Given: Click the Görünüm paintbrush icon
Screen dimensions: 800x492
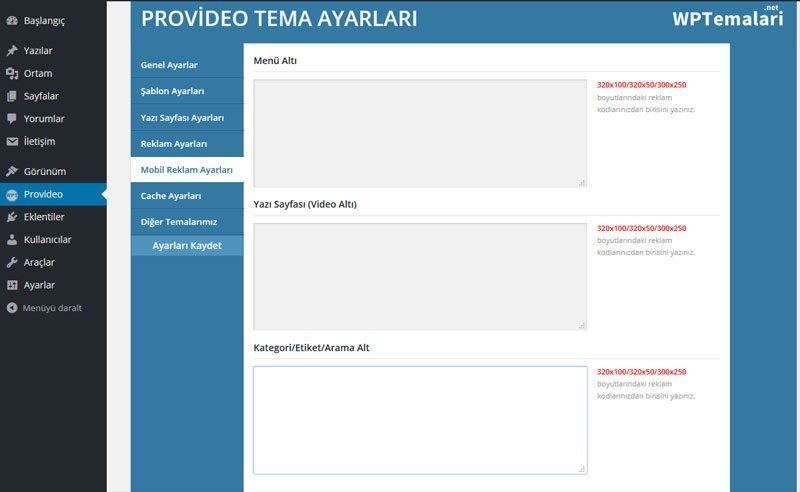Looking at the screenshot, I should pos(12,171).
